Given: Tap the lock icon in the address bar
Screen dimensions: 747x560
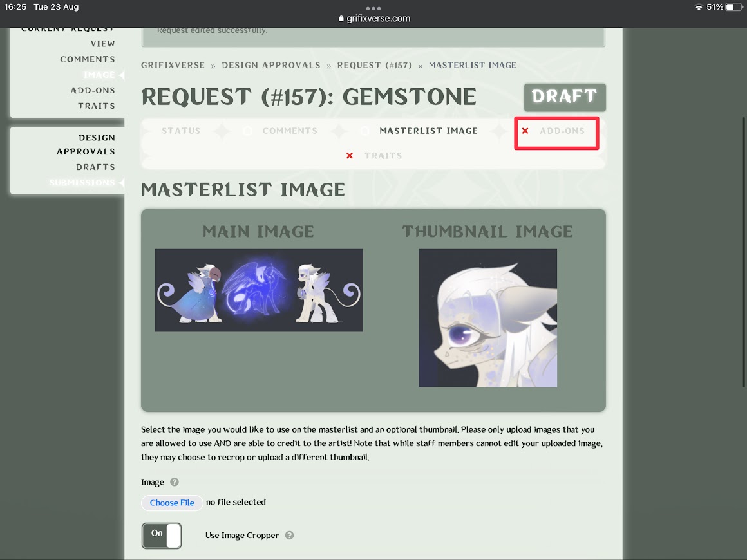Looking at the screenshot, I should click(x=341, y=19).
